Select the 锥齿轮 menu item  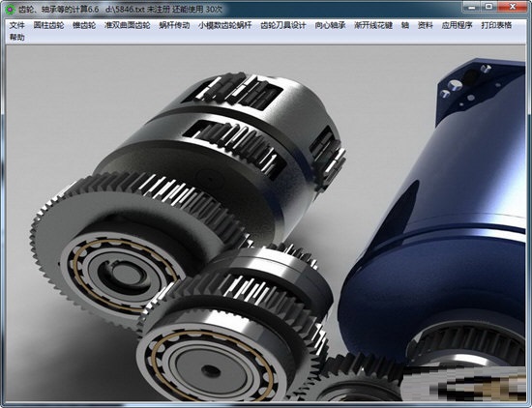[x=84, y=25]
